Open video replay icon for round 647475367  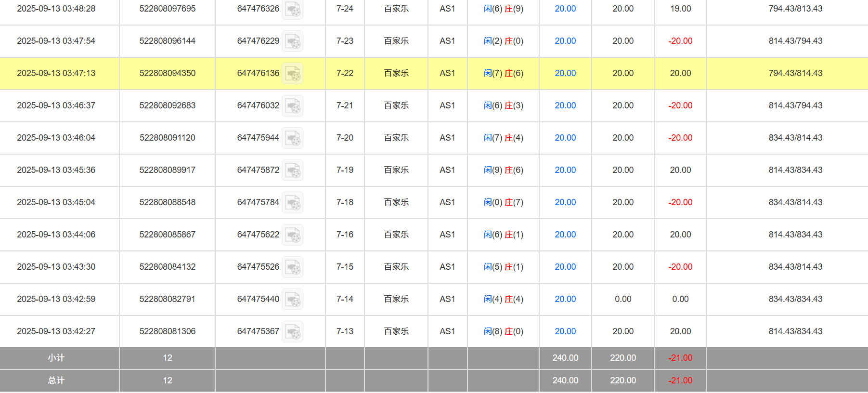pyautogui.click(x=292, y=331)
